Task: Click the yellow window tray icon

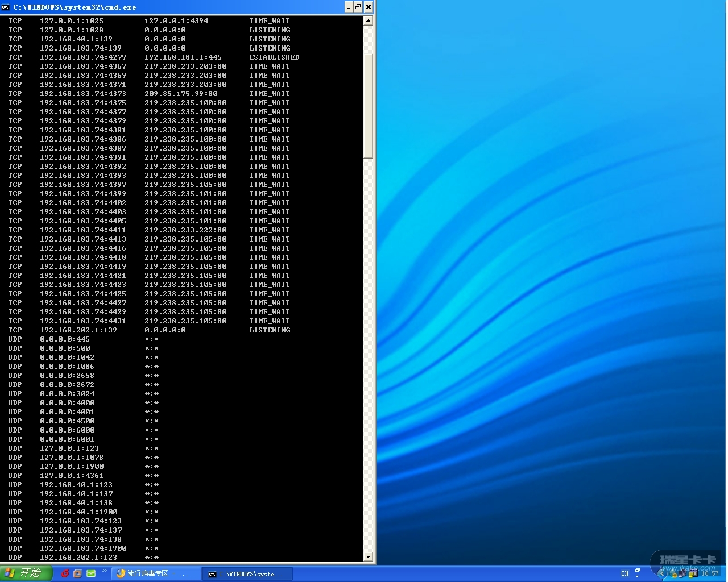Action: [x=692, y=574]
